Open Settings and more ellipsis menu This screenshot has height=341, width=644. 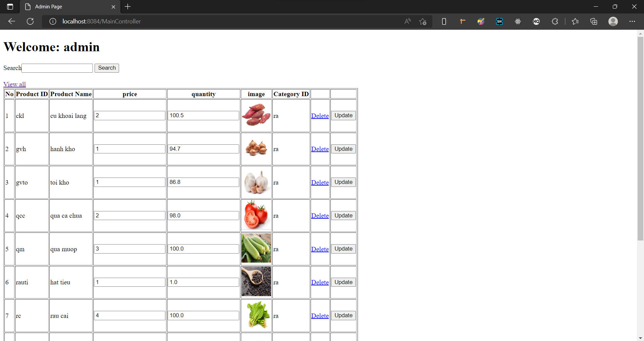[x=632, y=21]
